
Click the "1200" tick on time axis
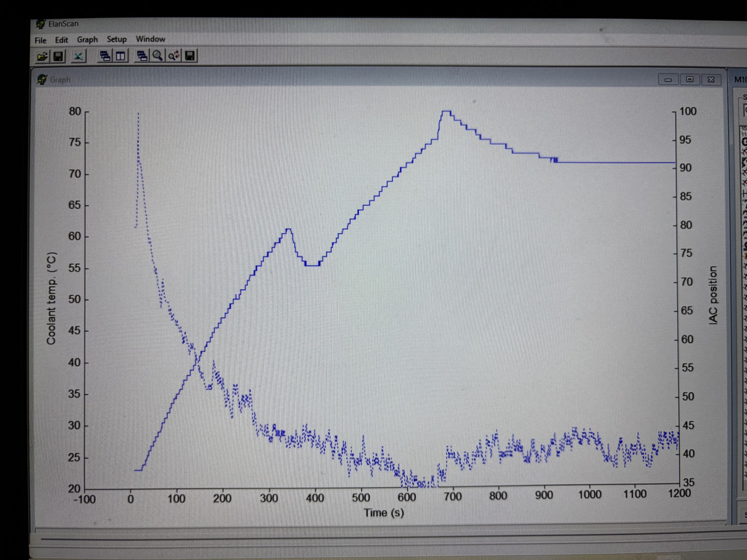pyautogui.click(x=679, y=493)
